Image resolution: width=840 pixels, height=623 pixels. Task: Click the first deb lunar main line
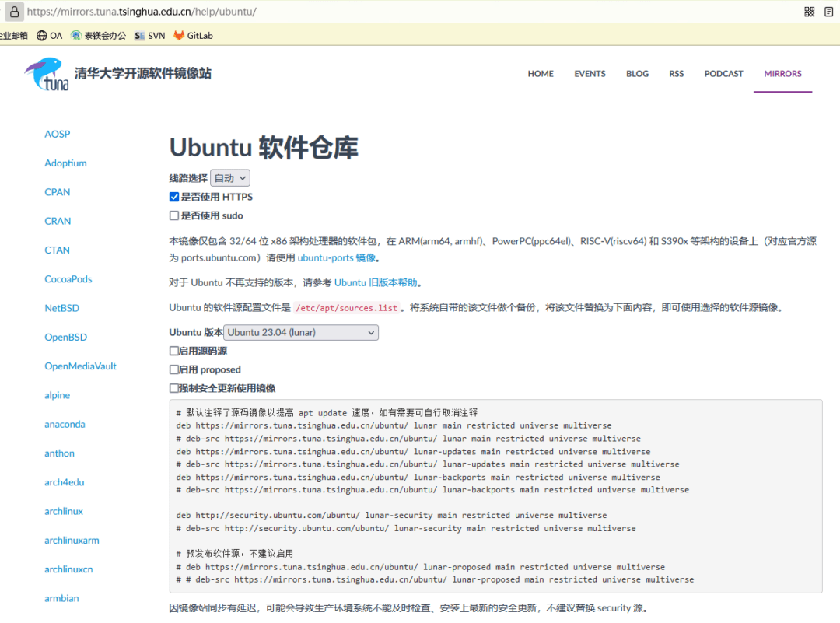click(394, 425)
